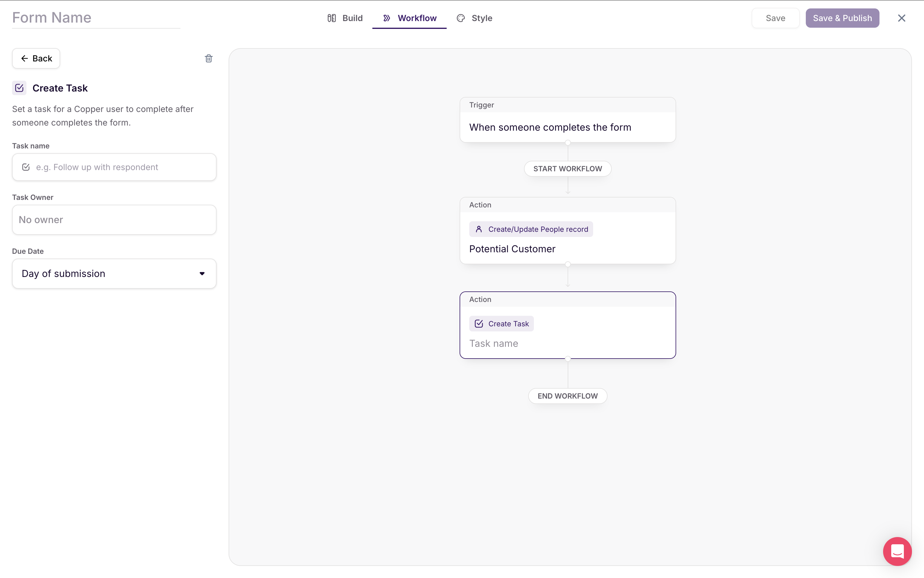Open the Due Date dropdown

114,274
